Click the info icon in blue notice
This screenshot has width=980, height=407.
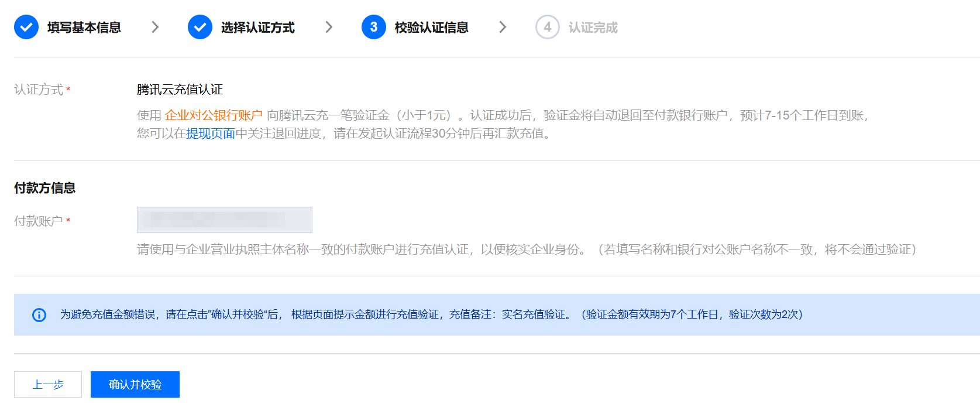point(39,315)
